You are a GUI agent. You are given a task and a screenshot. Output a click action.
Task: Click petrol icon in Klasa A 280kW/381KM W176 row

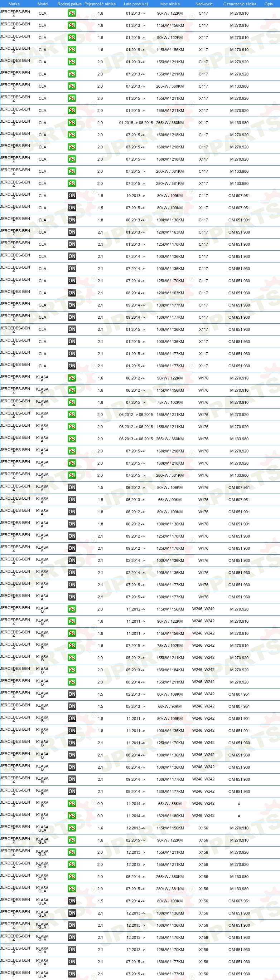72,475
